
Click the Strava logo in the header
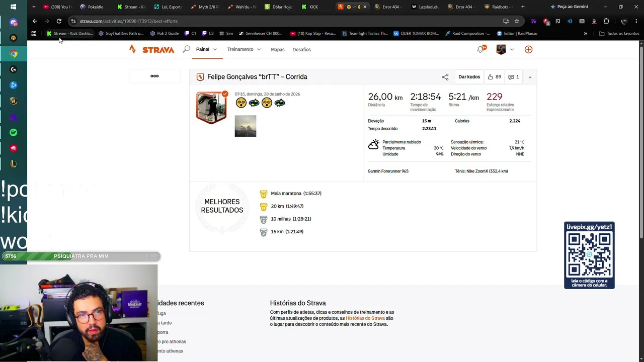151,49
